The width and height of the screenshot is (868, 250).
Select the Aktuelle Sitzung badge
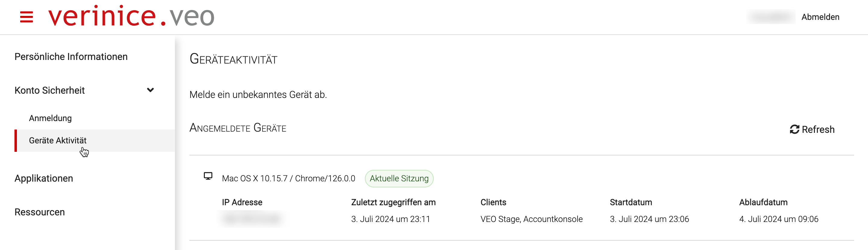coord(399,178)
